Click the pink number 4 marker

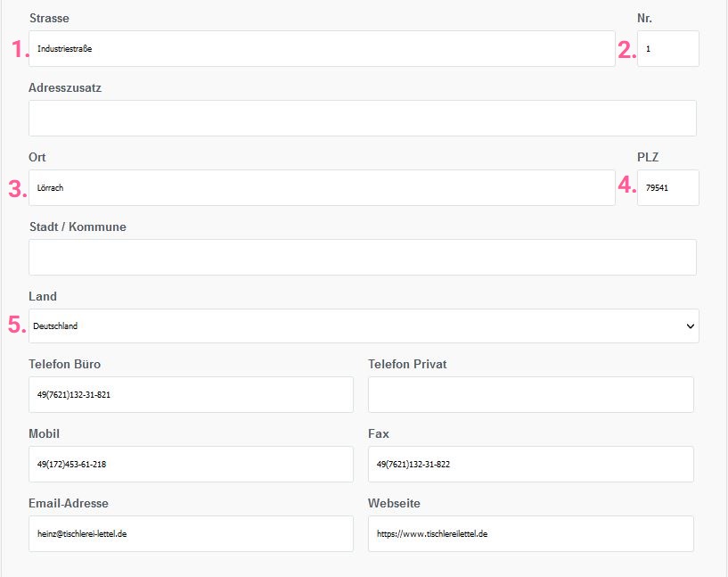point(626,185)
